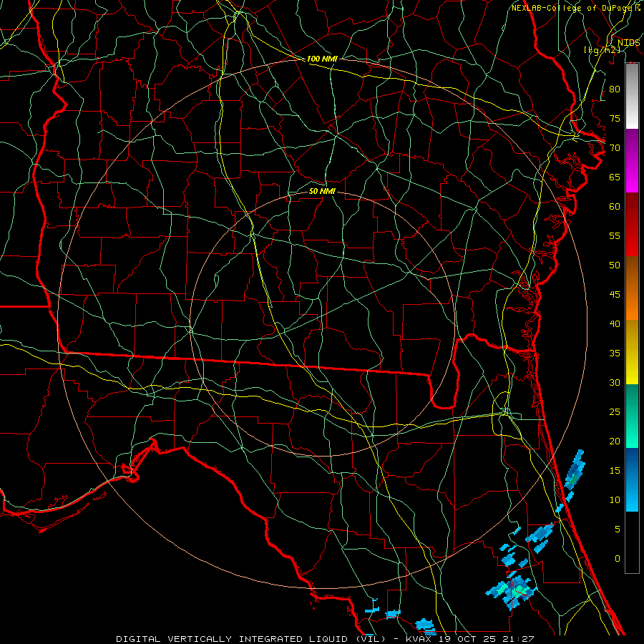Click the scale value 25
Viewport: 644px width, 644px height.
(x=615, y=412)
